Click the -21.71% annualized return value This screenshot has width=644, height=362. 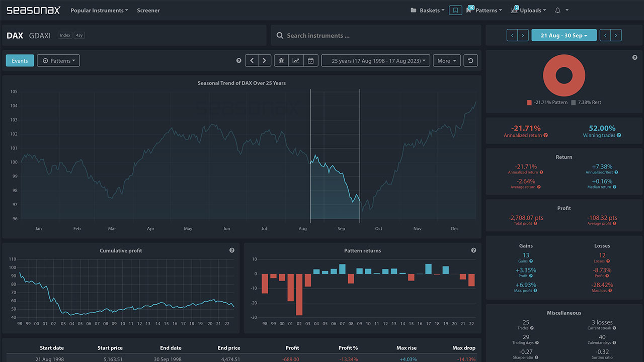pyautogui.click(x=526, y=128)
